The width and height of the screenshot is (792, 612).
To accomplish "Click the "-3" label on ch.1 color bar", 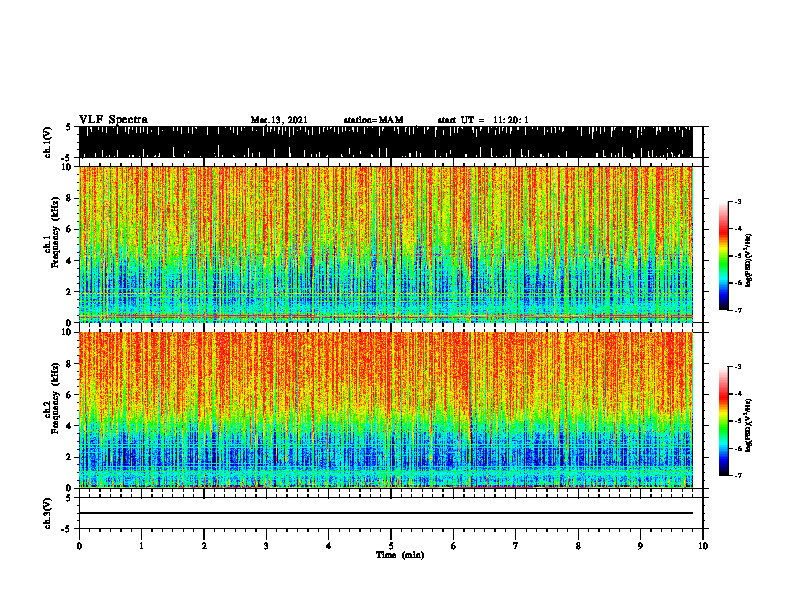I will 738,201.
